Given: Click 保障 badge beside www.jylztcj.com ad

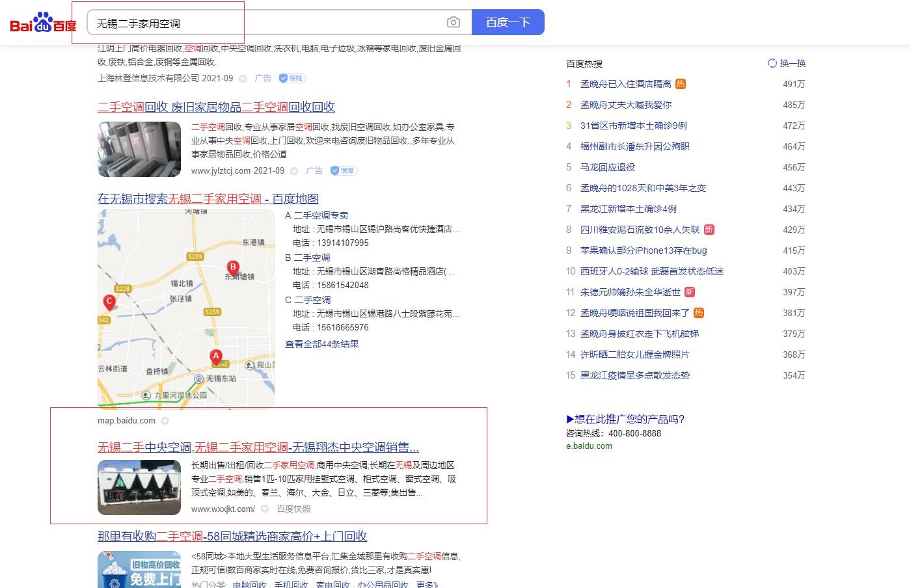Looking at the screenshot, I should [344, 170].
